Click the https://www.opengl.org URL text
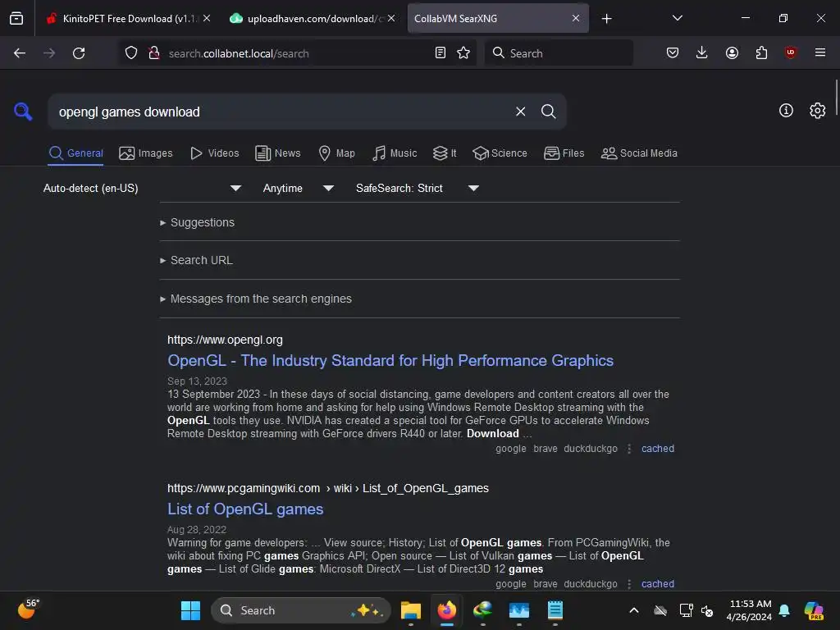This screenshot has width=840, height=630. click(x=225, y=340)
